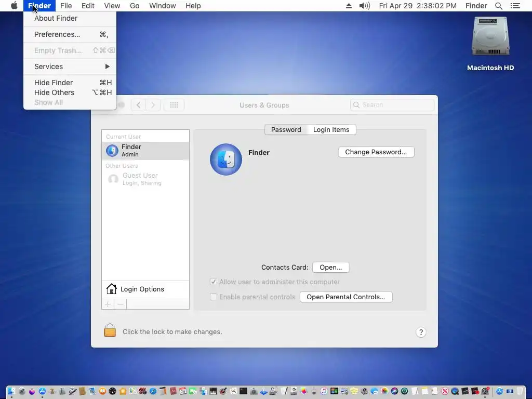Open the help question mark button

421,332
